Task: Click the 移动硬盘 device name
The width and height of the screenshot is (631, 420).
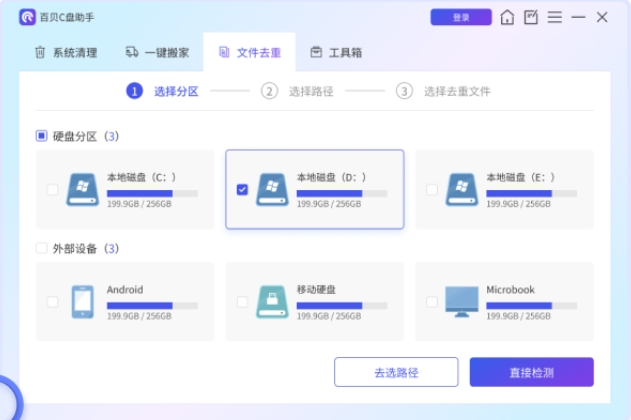Action: (316, 290)
